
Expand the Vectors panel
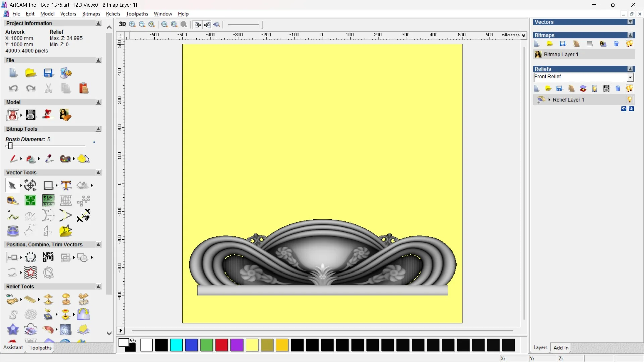[x=630, y=22]
